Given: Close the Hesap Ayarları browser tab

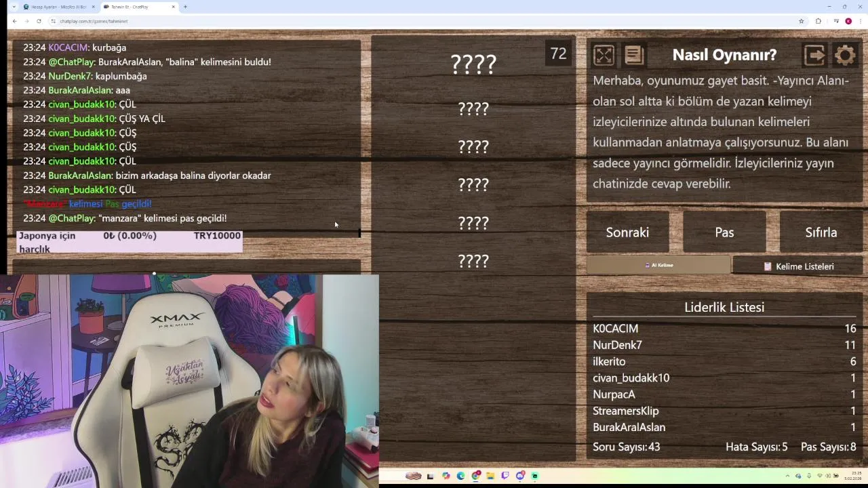Looking at the screenshot, I should point(94,7).
